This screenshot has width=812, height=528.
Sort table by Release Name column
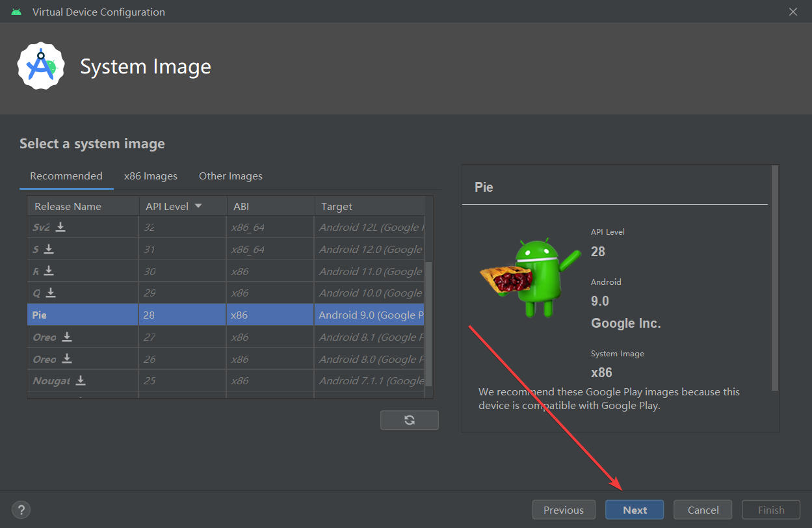click(83, 206)
